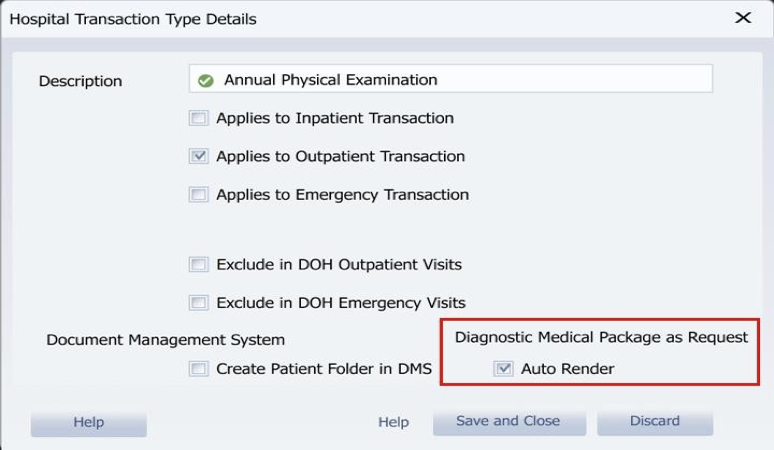
Task: Close the Hospital Transaction Type Details dialog
Action: (x=743, y=18)
